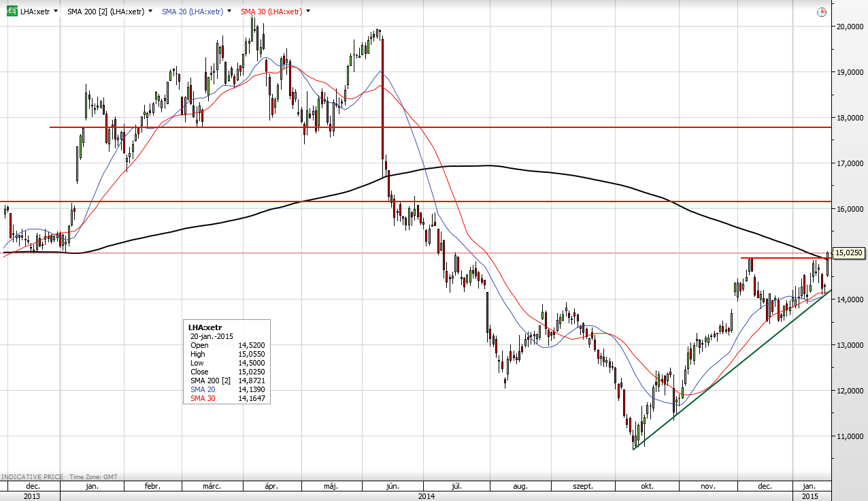Click the 16,0000 price axis label
The height and width of the screenshot is (501, 868).
pos(851,209)
